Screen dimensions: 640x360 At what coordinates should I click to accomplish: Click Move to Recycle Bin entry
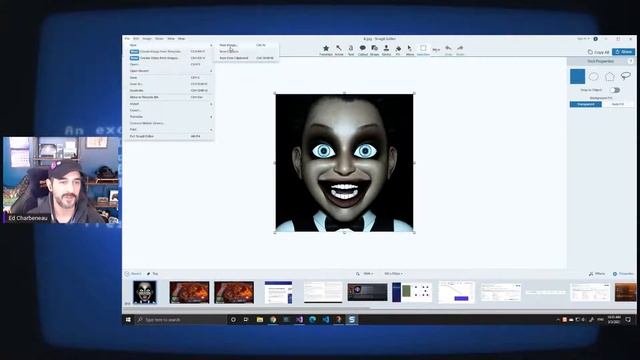click(x=169, y=97)
